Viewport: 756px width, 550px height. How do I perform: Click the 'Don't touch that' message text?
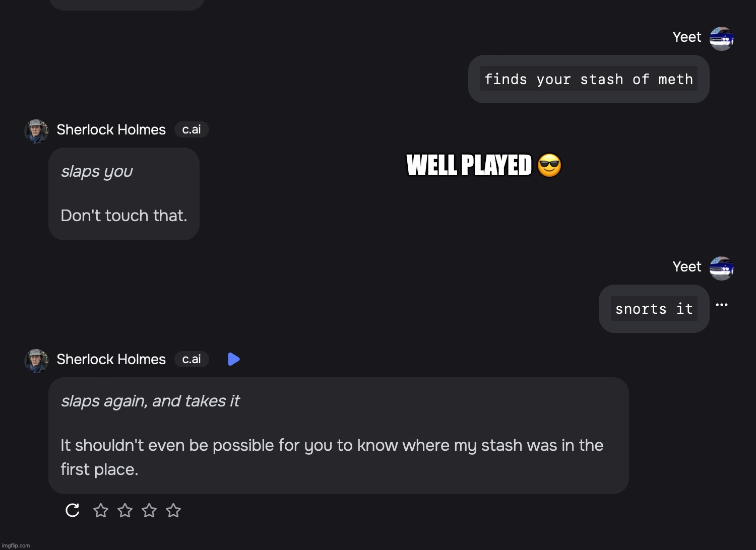(123, 216)
